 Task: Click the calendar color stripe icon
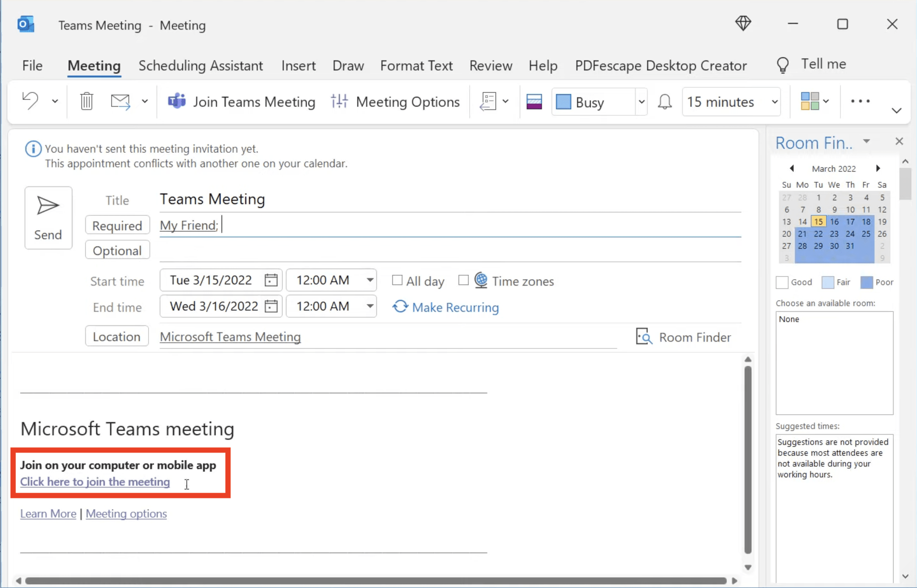(534, 102)
